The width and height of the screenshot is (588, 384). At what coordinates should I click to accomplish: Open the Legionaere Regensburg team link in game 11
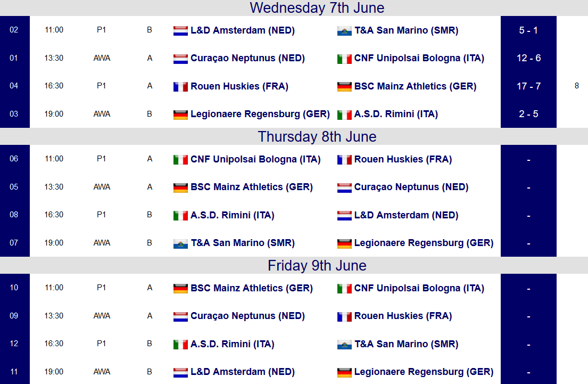point(424,372)
